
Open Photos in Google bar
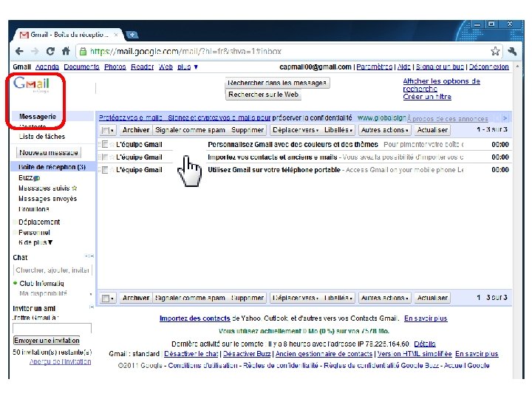point(115,67)
